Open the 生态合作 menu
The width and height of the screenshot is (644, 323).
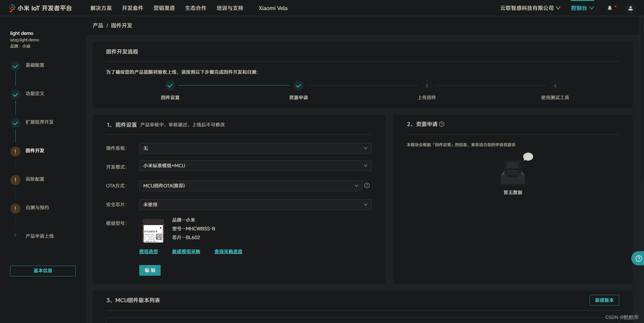pos(196,8)
